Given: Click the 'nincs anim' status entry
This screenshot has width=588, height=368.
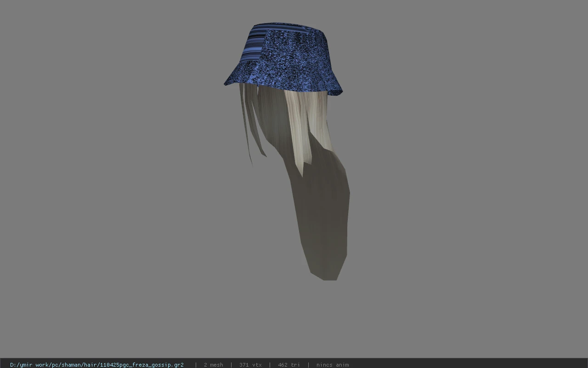Looking at the screenshot, I should pyautogui.click(x=333, y=365).
